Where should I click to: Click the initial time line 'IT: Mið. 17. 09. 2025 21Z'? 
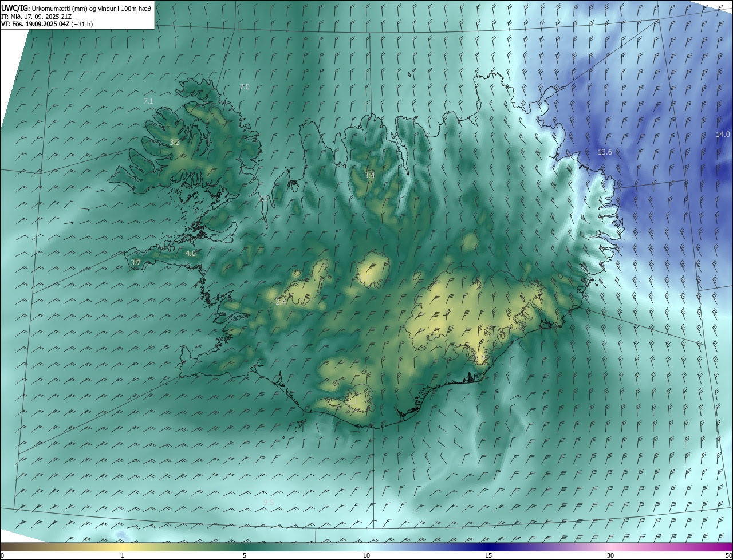click(x=37, y=17)
